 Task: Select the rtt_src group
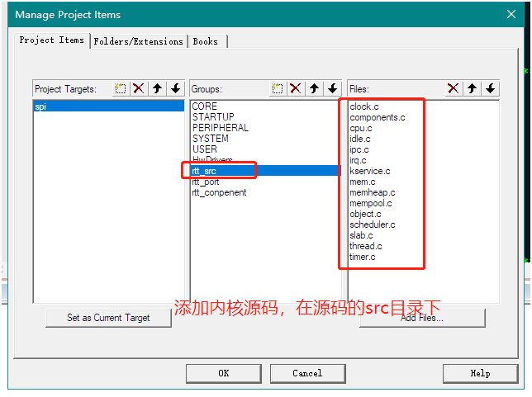click(x=266, y=171)
